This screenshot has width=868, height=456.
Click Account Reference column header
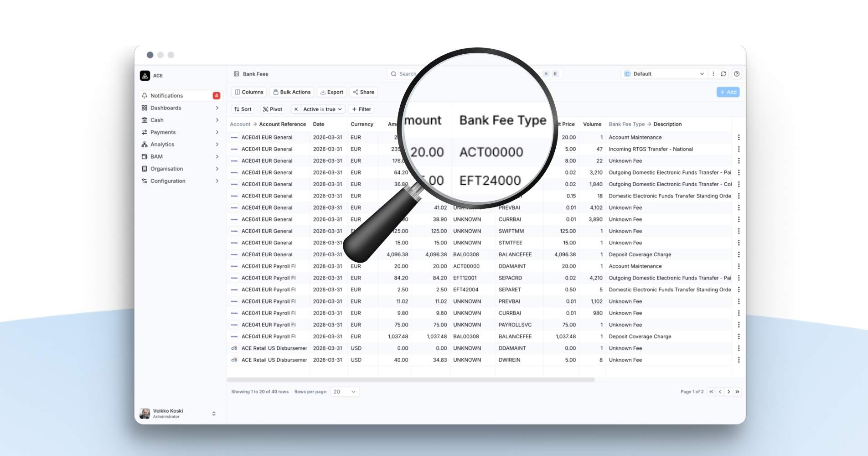[283, 124]
